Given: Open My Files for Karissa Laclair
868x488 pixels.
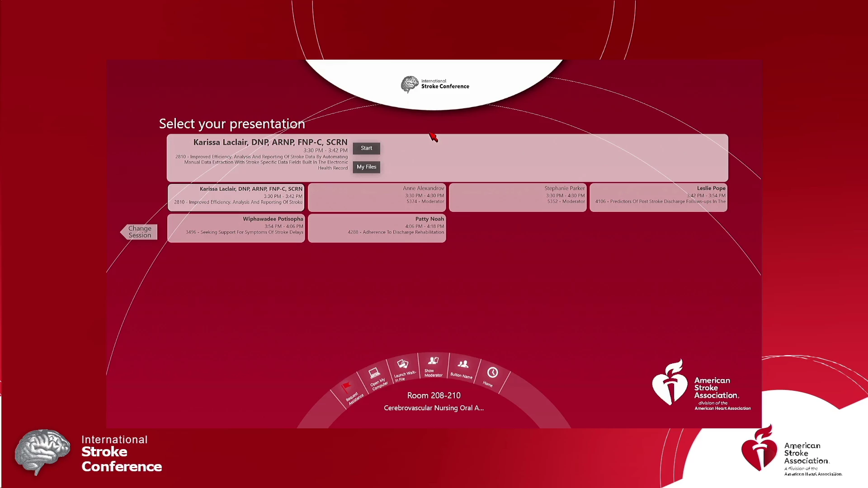Looking at the screenshot, I should point(366,167).
